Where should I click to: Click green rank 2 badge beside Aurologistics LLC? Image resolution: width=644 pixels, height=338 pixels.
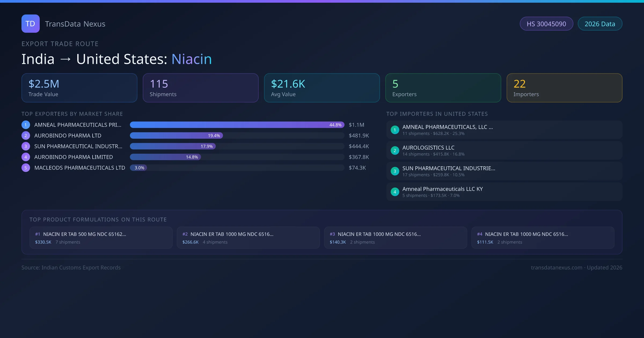point(395,150)
